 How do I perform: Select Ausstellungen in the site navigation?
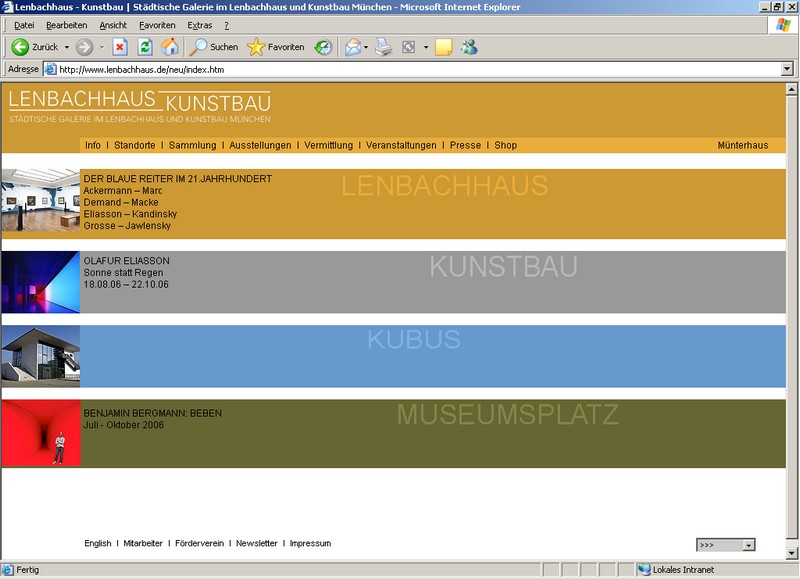click(260, 145)
